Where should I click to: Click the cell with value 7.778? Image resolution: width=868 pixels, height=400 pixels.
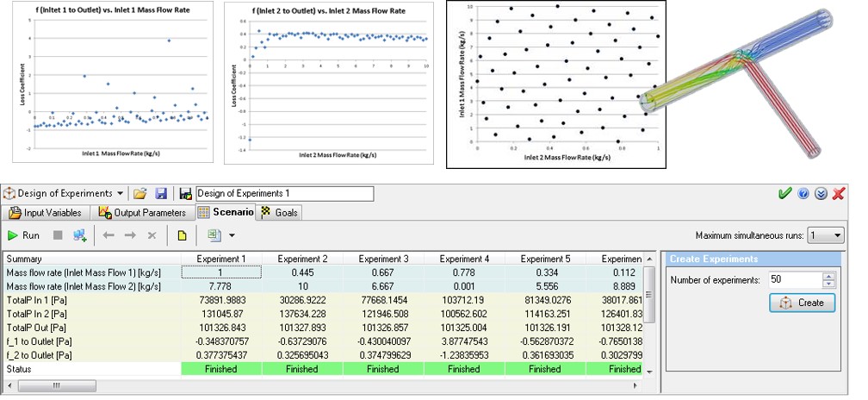click(221, 286)
